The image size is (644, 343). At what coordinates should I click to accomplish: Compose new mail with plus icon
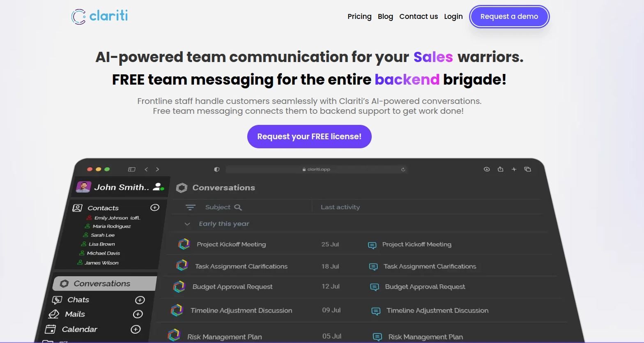tap(138, 314)
